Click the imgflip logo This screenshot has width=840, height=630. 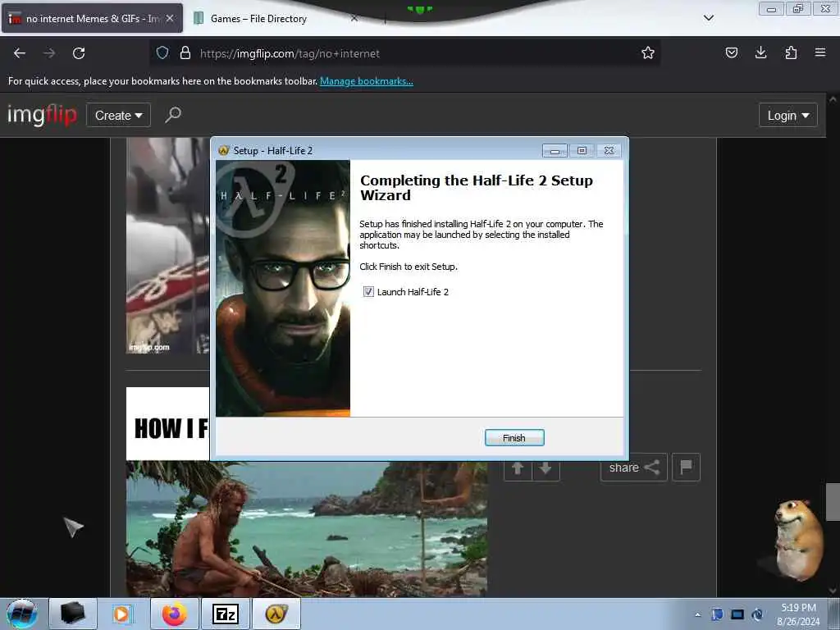[42, 115]
